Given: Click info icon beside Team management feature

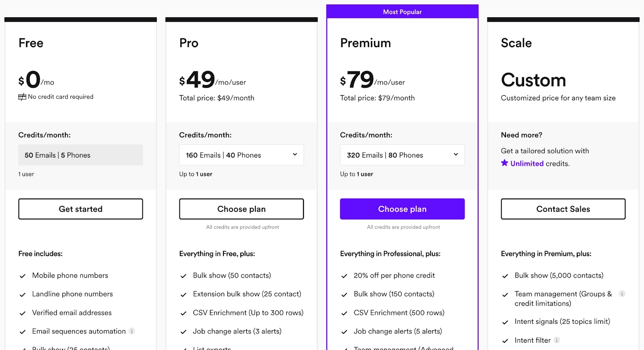Looking at the screenshot, I should (622, 294).
